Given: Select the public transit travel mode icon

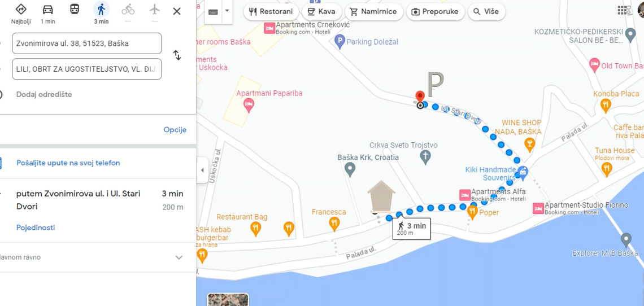Looking at the screenshot, I should [x=75, y=9].
